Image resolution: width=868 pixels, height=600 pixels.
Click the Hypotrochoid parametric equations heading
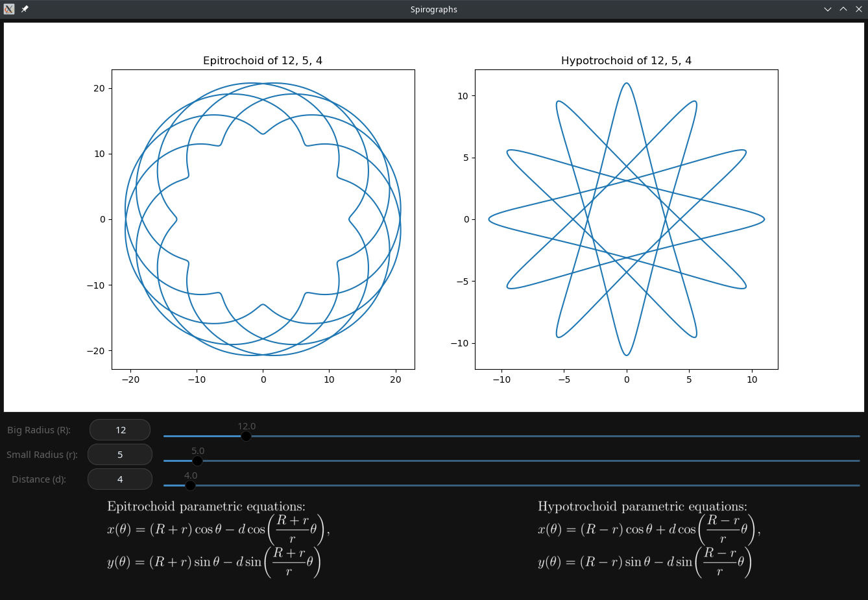click(x=642, y=507)
